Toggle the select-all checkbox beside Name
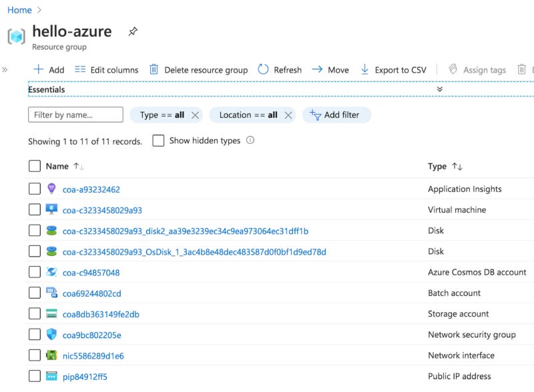Viewport: 534px width, 392px height. point(35,166)
